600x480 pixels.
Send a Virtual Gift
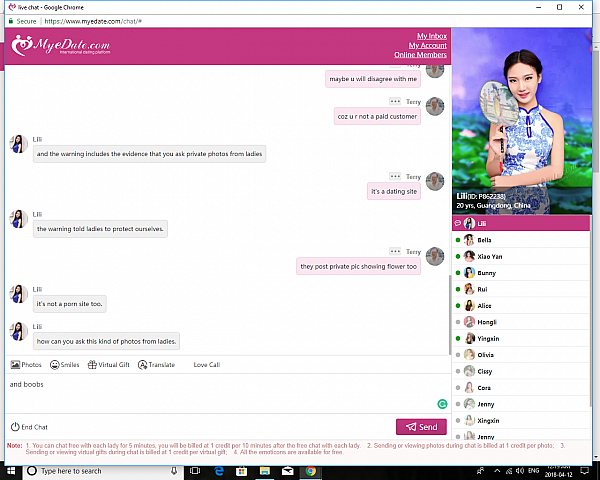point(109,365)
